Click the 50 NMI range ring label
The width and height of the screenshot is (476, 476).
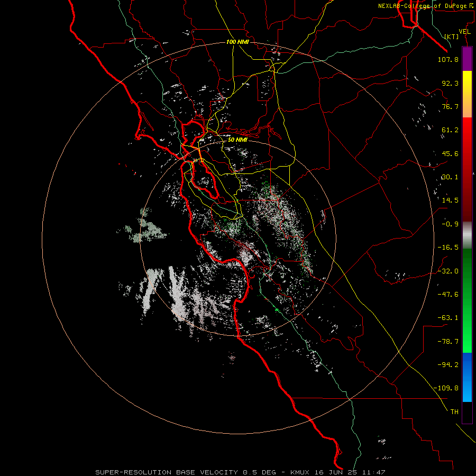[237, 140]
